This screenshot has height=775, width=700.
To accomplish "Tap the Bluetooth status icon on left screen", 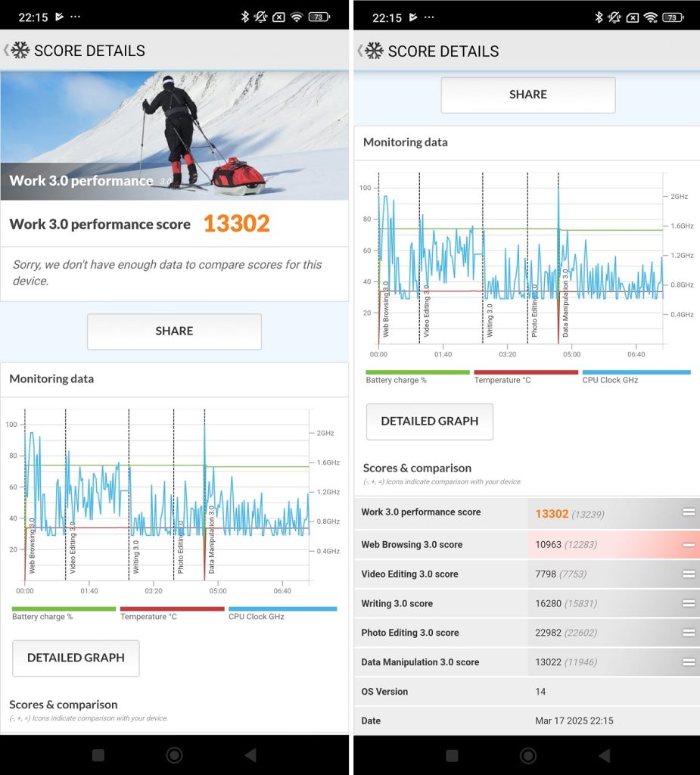I will 244,17.
